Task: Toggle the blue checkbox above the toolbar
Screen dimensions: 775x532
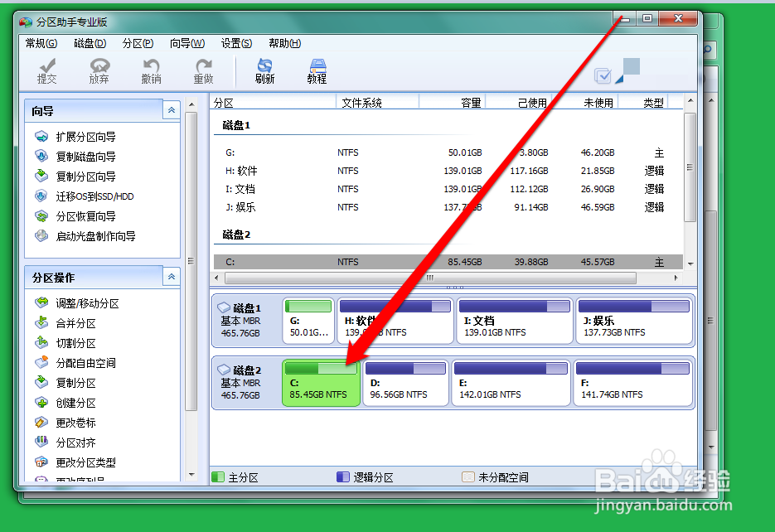Action: tap(603, 75)
